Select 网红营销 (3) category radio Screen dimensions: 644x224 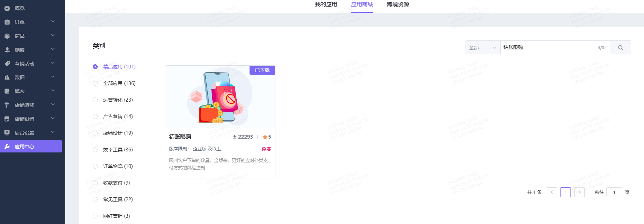(x=95, y=216)
